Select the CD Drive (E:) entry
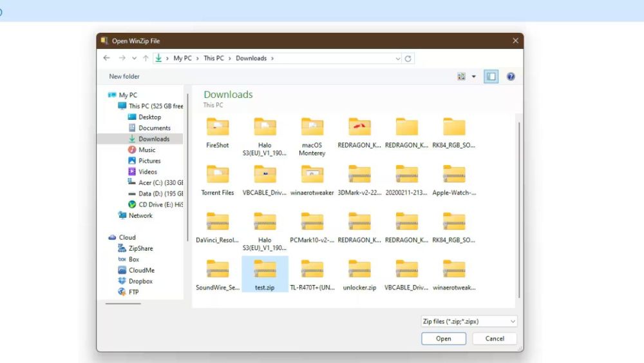The height and width of the screenshot is (363, 644). [x=155, y=204]
